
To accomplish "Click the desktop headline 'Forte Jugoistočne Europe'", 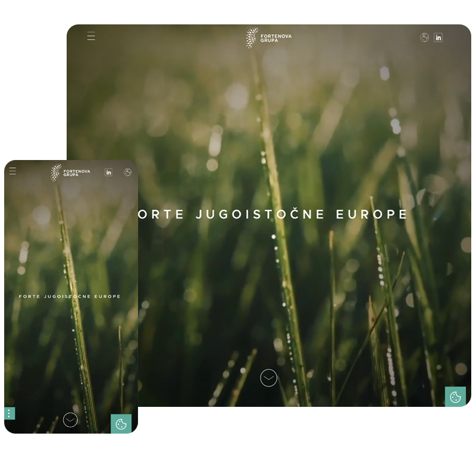I will [x=274, y=215].
